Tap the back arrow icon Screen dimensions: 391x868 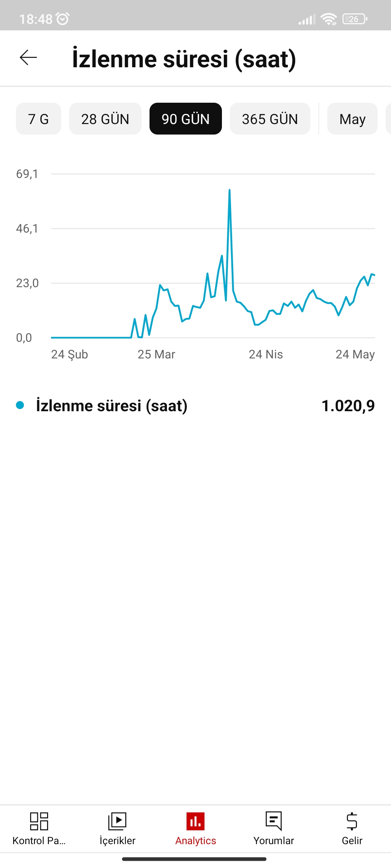28,58
